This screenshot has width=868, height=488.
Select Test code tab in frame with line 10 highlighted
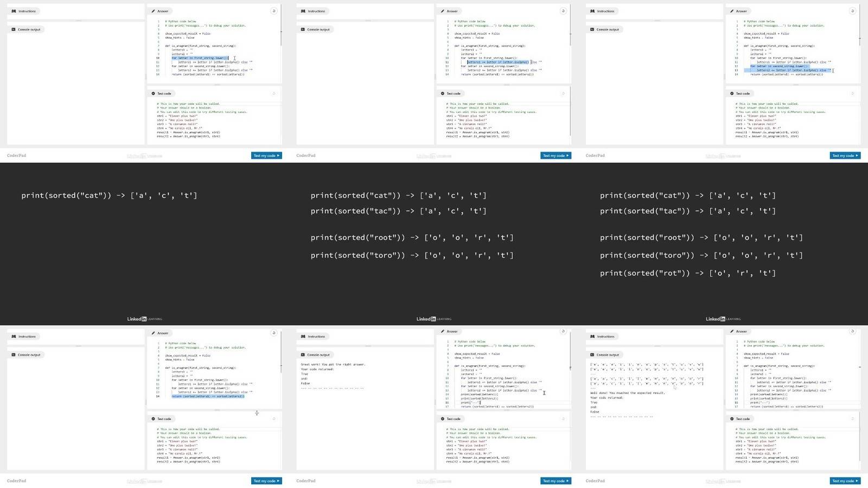tap(161, 93)
